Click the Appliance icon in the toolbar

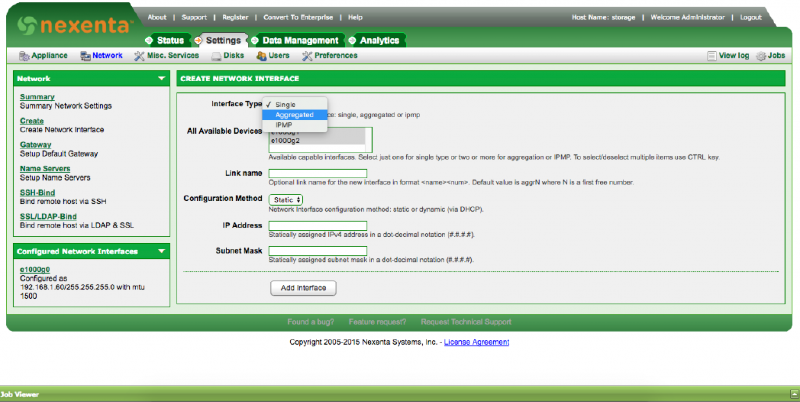25,56
